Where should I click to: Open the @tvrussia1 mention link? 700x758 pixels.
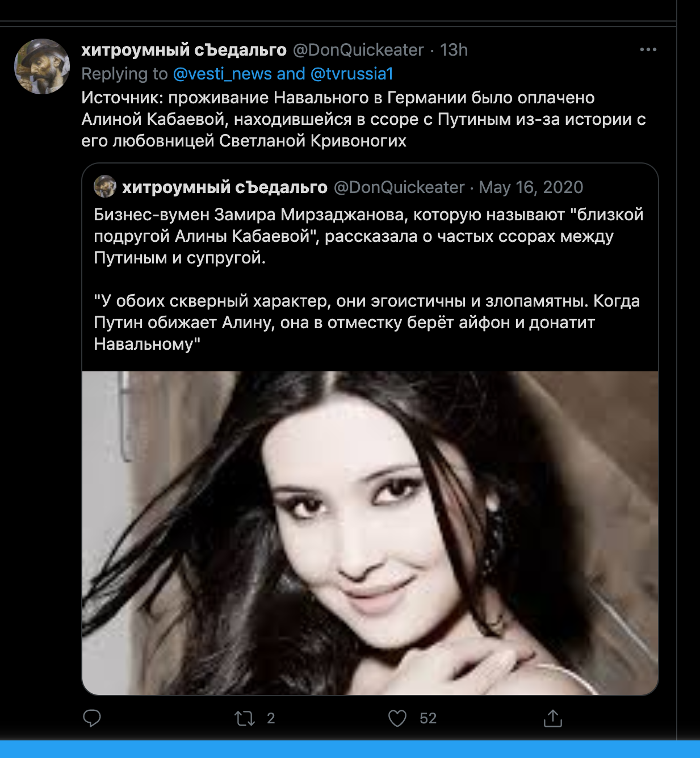(352, 74)
